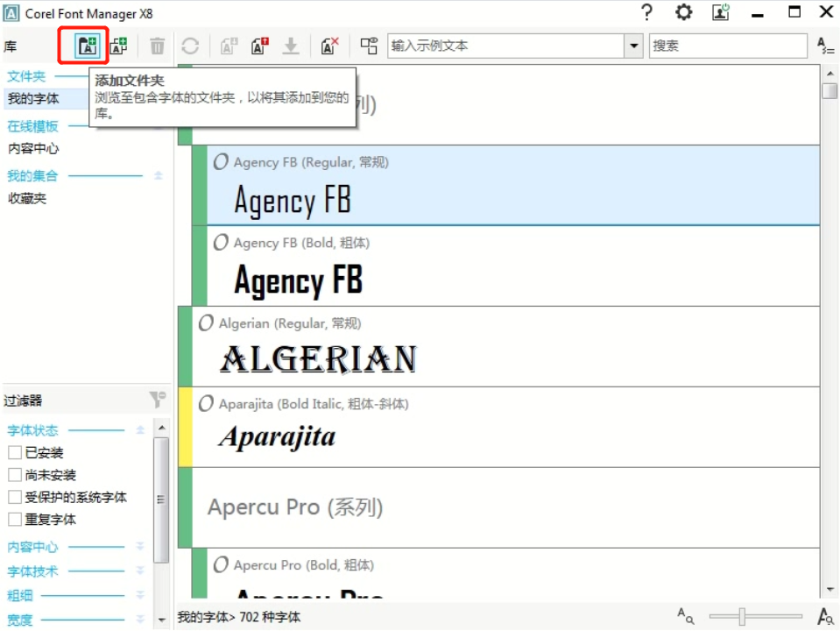The image size is (840, 631).
Task: Select 我的字体 in the library list
Action: coord(34,99)
